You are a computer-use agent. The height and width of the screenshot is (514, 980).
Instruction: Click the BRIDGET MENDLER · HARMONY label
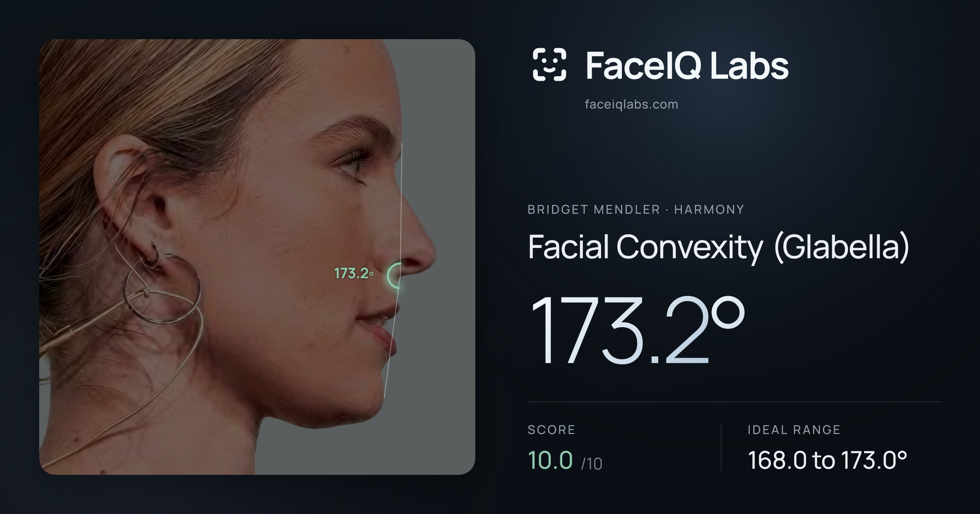636,210
